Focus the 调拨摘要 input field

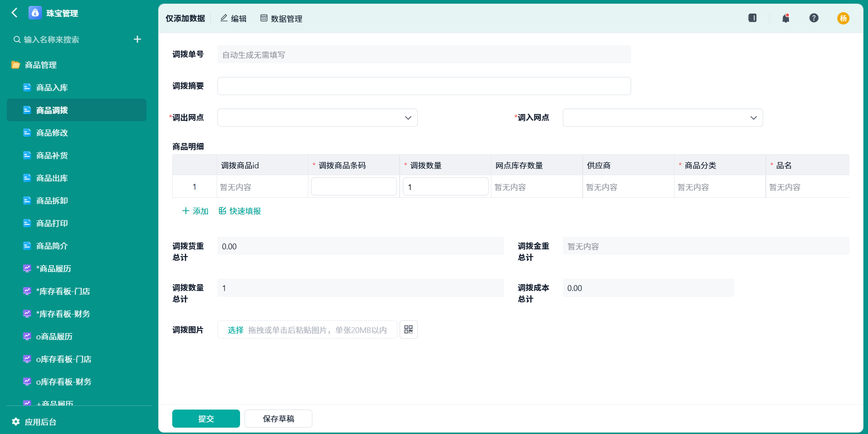point(424,86)
